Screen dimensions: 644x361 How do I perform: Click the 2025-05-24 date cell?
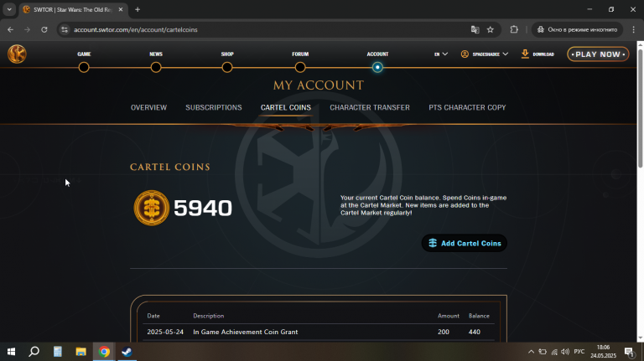[165, 332]
